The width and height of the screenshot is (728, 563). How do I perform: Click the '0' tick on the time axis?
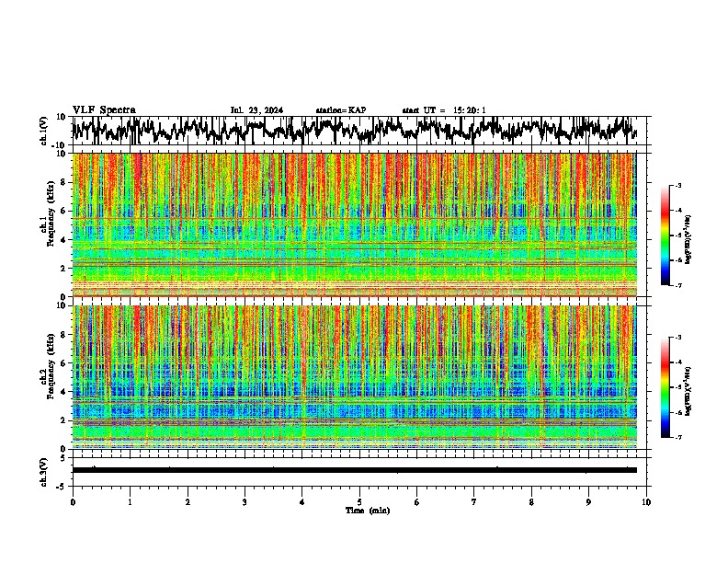tap(73, 502)
